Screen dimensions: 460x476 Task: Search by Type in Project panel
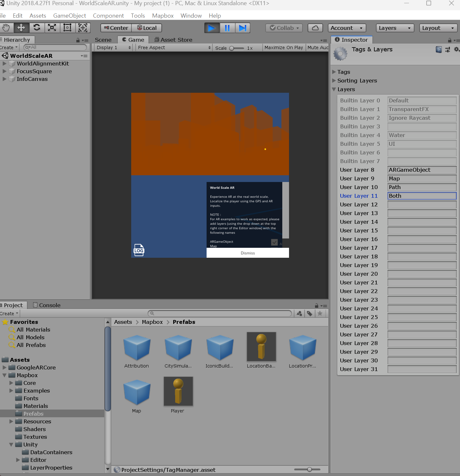[x=299, y=314]
